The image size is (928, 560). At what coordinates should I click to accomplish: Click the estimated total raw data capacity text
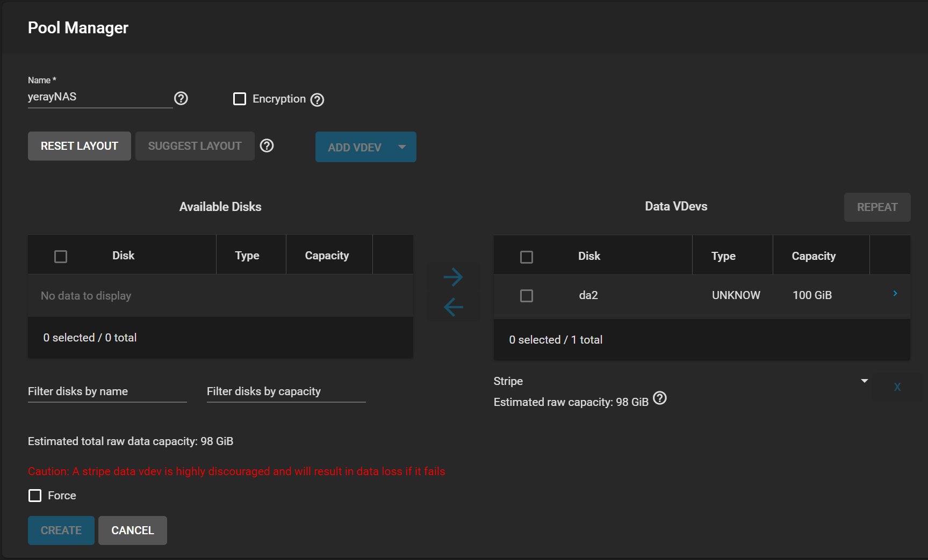[131, 441]
